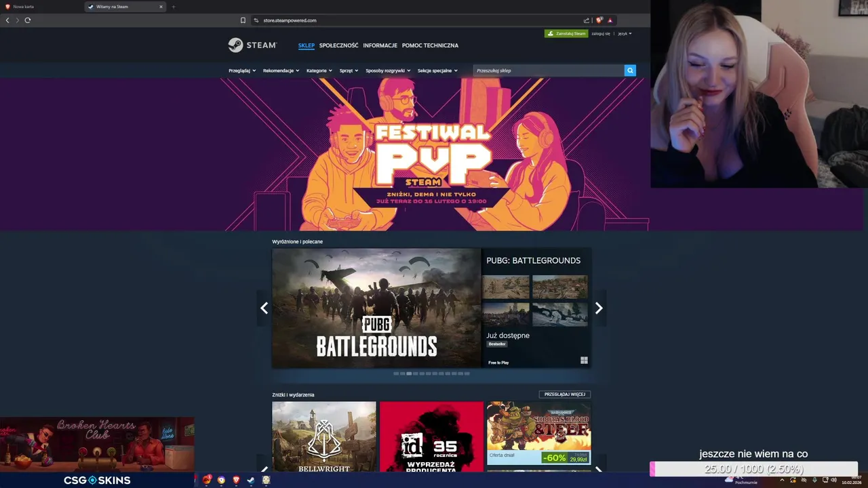Focus the Przeszukaj sklep search field
The height and width of the screenshot is (488, 868).
coord(549,70)
